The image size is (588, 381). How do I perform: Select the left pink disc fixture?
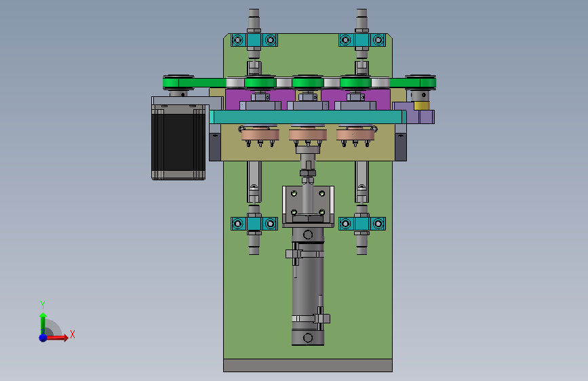tap(260, 135)
